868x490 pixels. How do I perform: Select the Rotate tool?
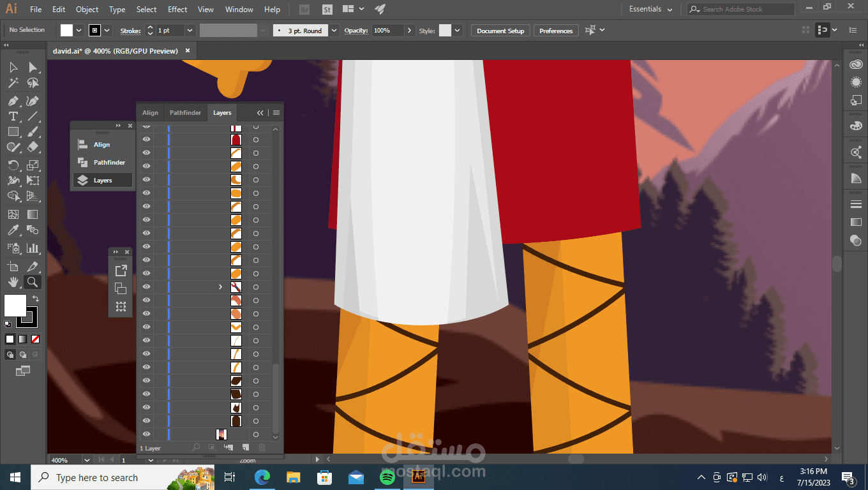13,165
